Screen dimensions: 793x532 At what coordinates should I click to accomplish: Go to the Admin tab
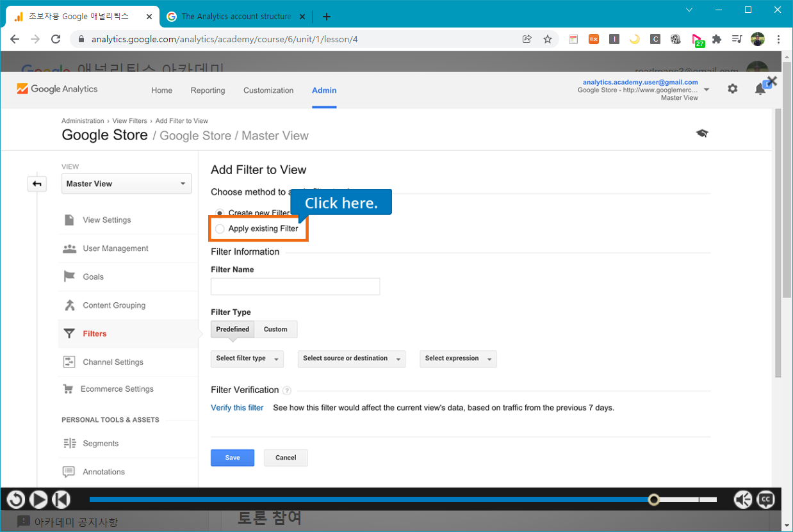coord(324,90)
